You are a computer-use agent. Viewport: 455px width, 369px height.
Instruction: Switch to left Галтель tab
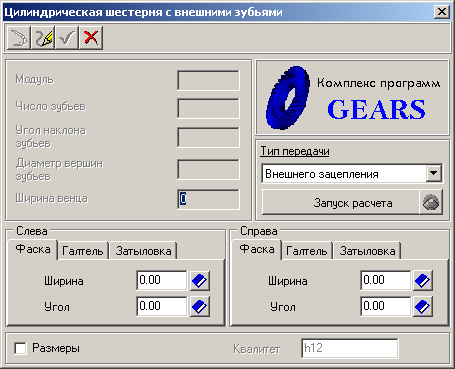[x=83, y=251]
